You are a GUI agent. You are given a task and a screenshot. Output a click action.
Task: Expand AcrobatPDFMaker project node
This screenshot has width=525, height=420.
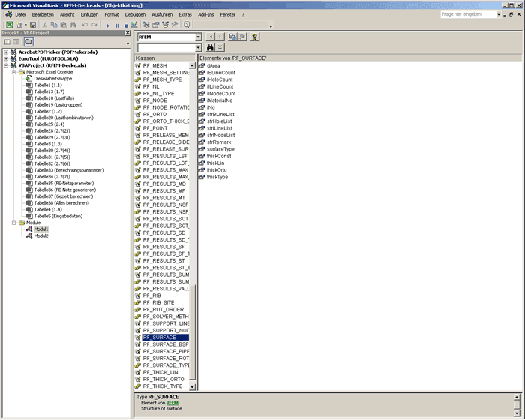(6, 52)
